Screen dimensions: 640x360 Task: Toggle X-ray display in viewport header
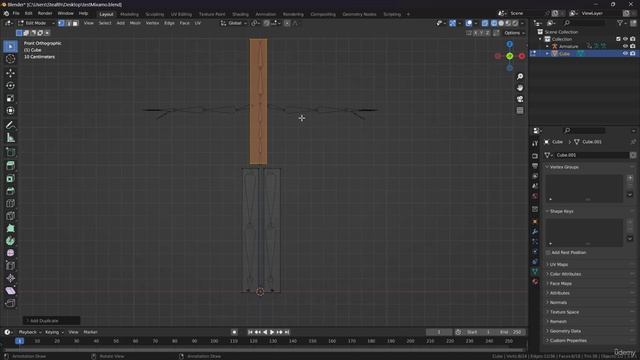[x=484, y=23]
